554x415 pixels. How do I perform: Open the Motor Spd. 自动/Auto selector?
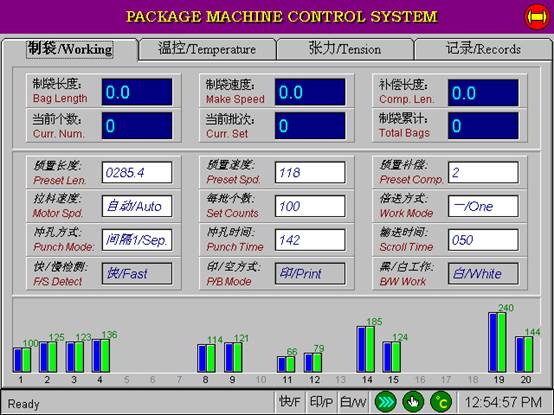[x=137, y=206]
